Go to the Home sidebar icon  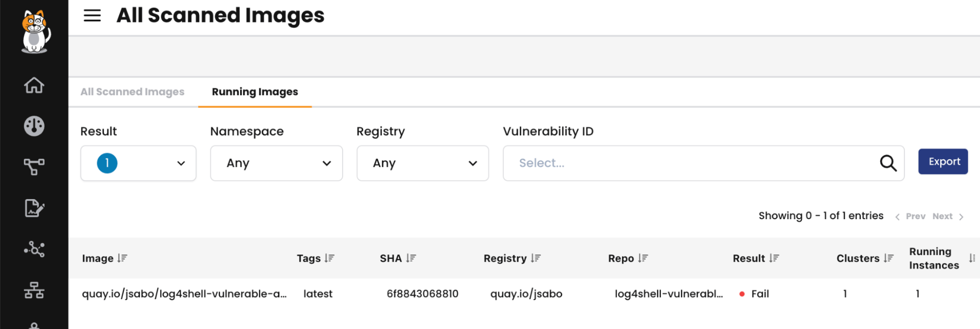(x=34, y=85)
